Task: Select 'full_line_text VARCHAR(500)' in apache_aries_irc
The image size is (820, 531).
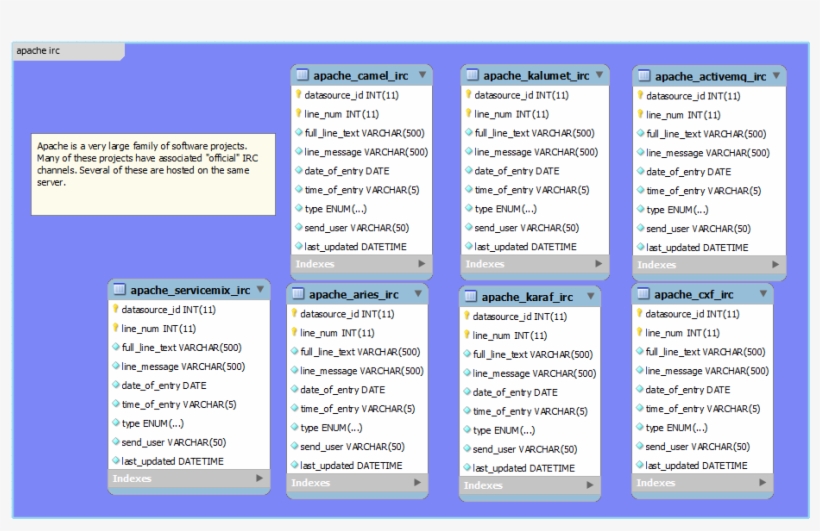Action: (x=360, y=352)
